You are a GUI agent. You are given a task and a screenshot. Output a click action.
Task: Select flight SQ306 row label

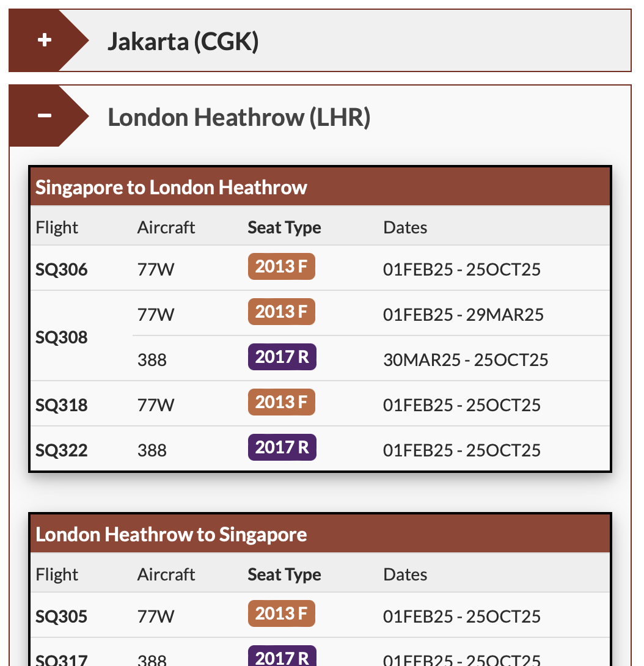point(62,269)
